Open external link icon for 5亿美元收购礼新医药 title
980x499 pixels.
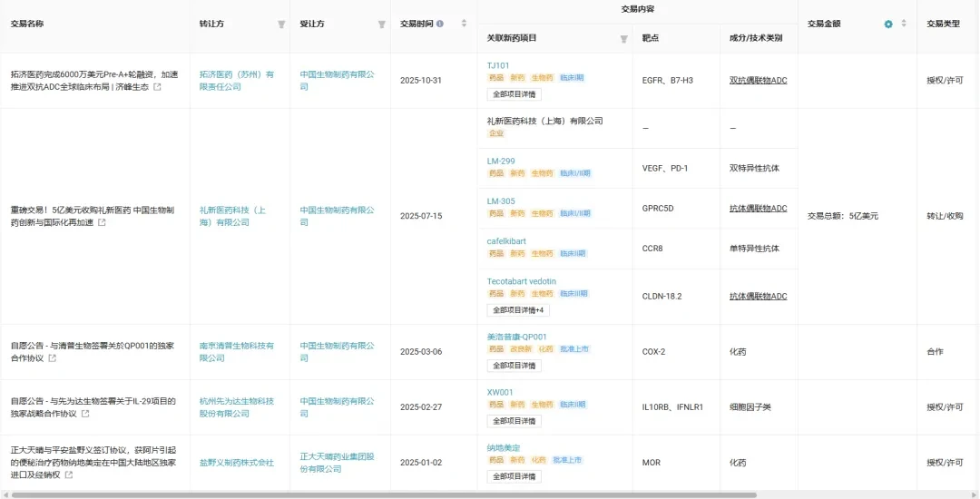pos(102,222)
